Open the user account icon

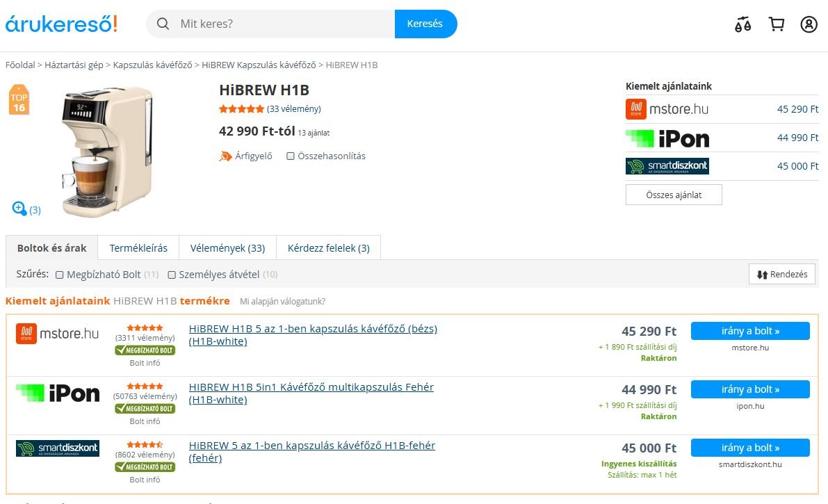tap(809, 24)
